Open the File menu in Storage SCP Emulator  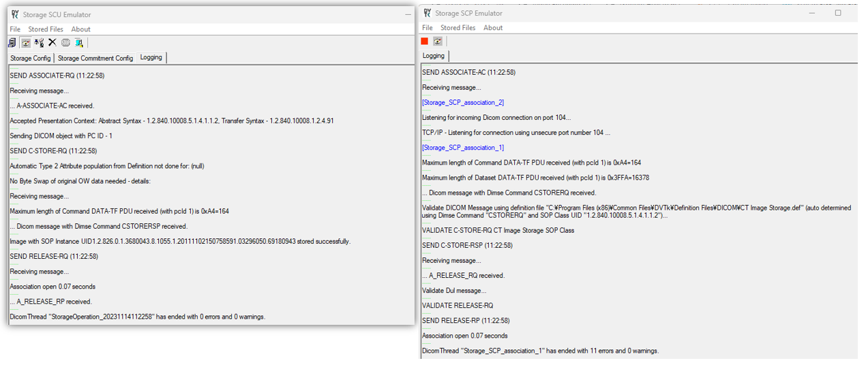point(428,28)
